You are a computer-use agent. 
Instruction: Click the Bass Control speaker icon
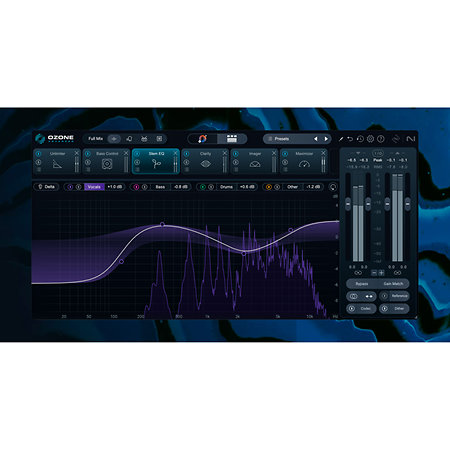107,164
